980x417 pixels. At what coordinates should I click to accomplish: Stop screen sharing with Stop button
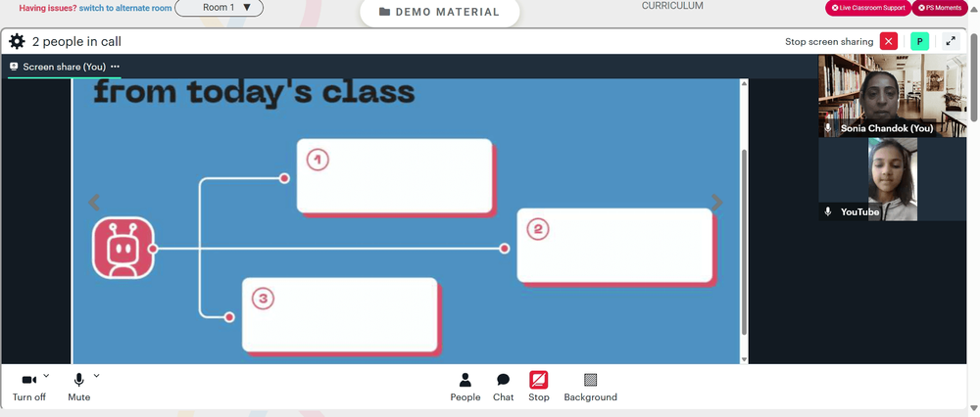538,387
